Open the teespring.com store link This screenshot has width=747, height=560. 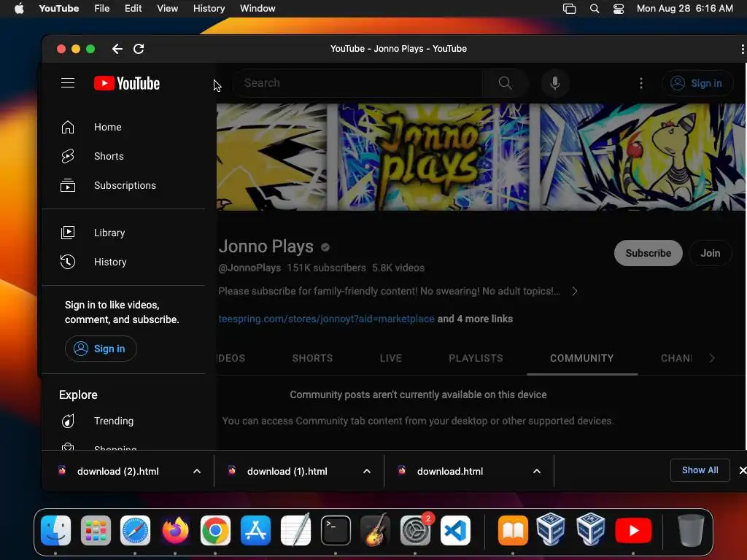(x=326, y=319)
